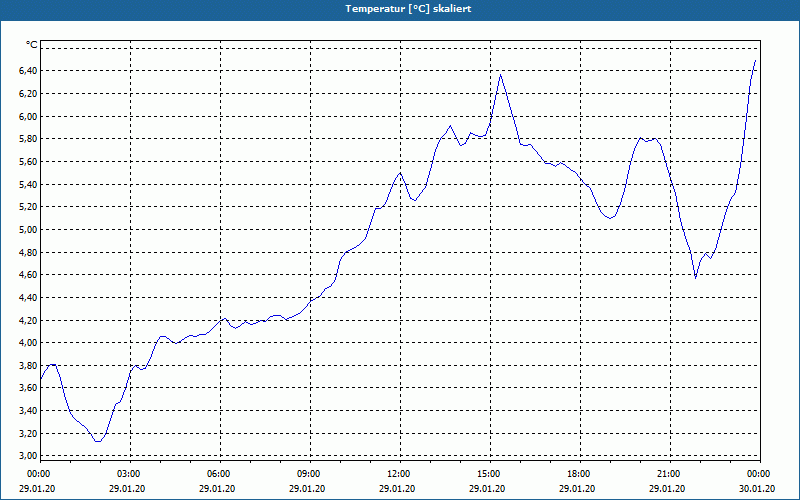This screenshot has height=500, width=800.
Task: Select the "3,80" y-axis value
Action: click(28, 365)
